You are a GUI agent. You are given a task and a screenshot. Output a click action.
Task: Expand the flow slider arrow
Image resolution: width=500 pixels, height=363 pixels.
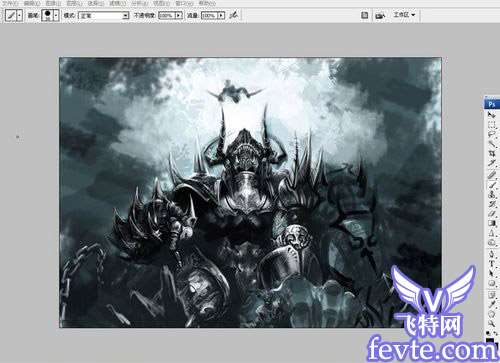click(x=221, y=15)
